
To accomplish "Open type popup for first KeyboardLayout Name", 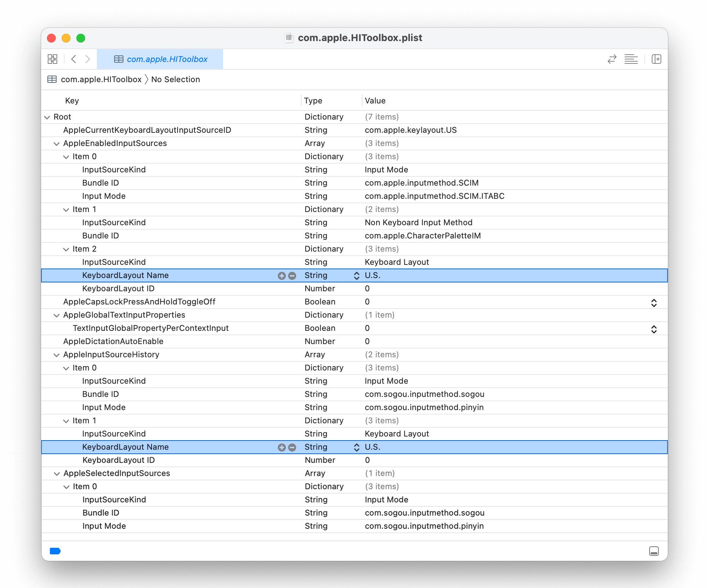I will pyautogui.click(x=356, y=276).
